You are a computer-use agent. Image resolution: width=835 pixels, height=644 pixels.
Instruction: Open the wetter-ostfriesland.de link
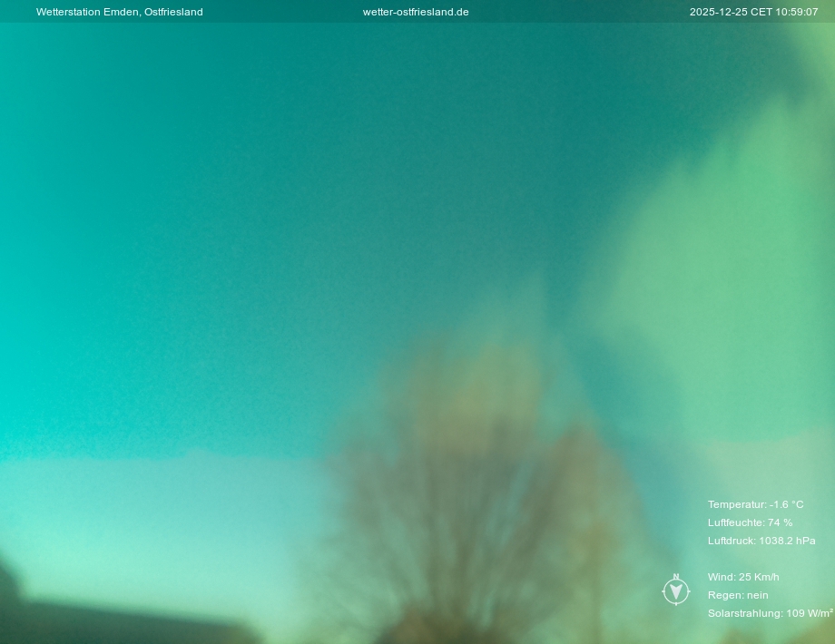tap(416, 12)
